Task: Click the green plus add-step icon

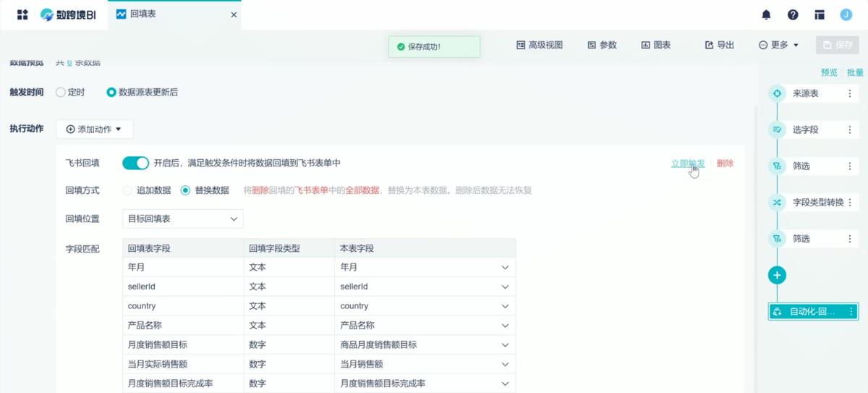Action: (777, 275)
